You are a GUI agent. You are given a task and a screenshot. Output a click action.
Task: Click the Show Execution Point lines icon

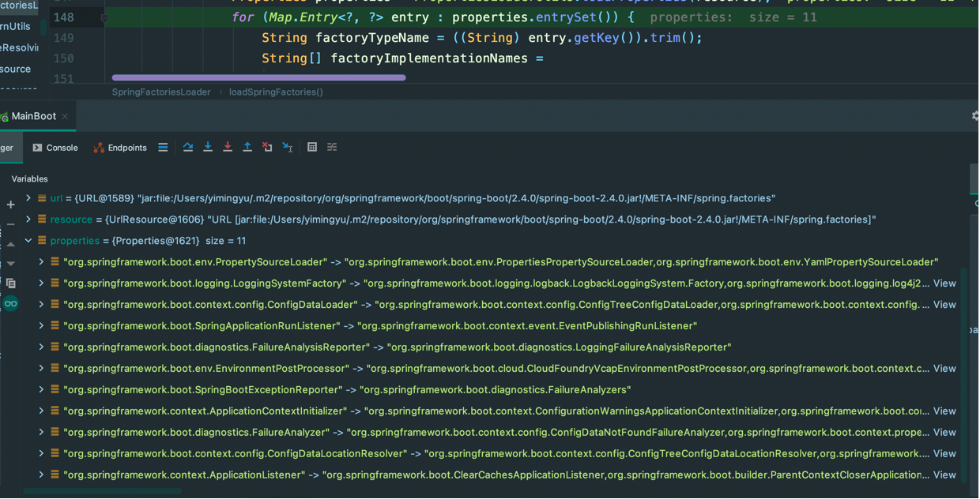pos(163,148)
